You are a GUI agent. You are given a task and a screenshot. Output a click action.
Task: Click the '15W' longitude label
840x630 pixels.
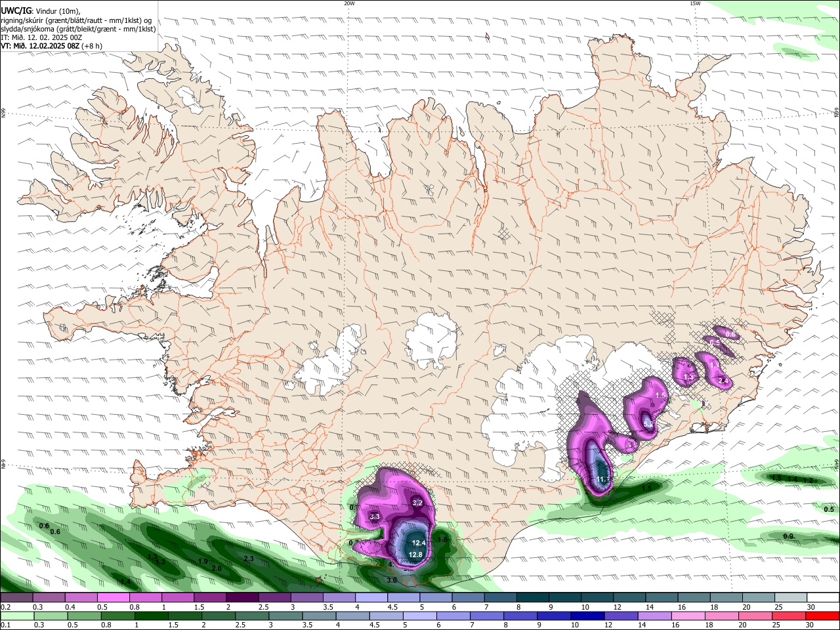(x=695, y=3)
